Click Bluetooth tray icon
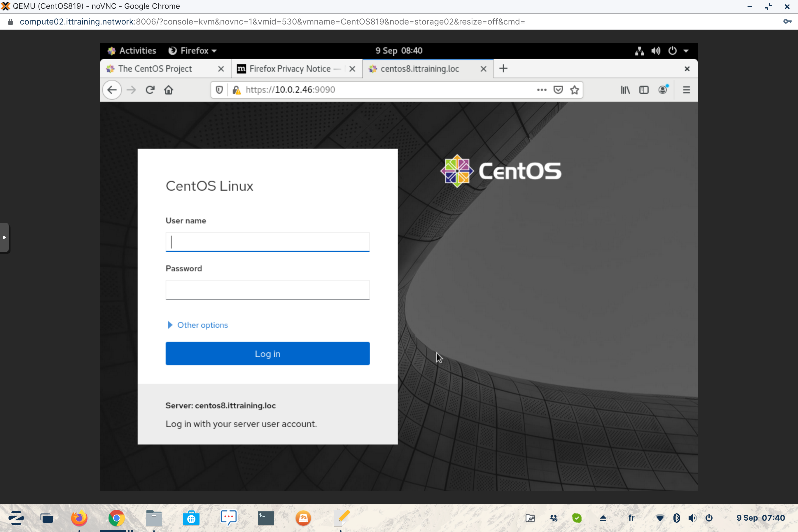This screenshot has width=798, height=532. point(676,518)
